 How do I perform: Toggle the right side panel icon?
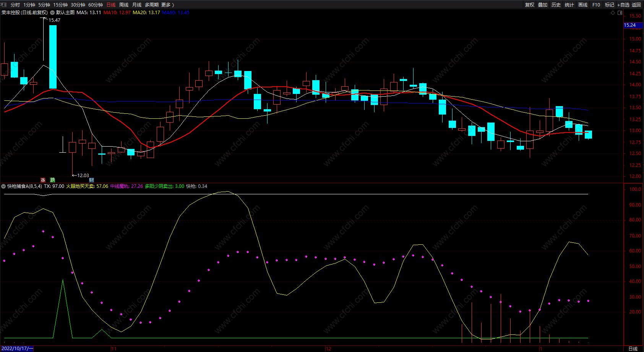(620, 13)
